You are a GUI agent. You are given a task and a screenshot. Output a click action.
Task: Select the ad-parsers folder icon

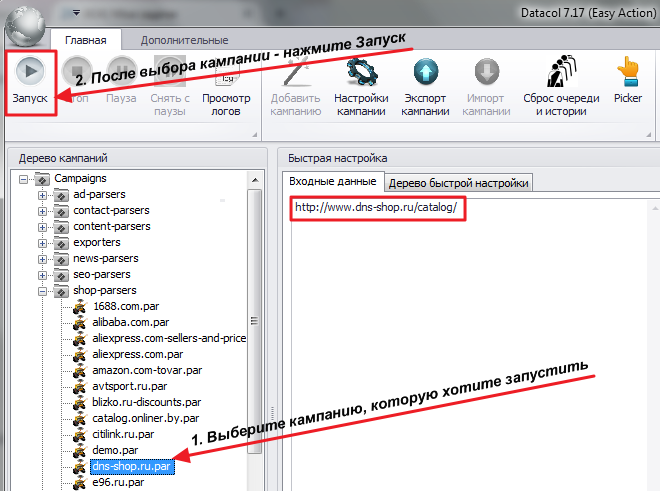61,195
